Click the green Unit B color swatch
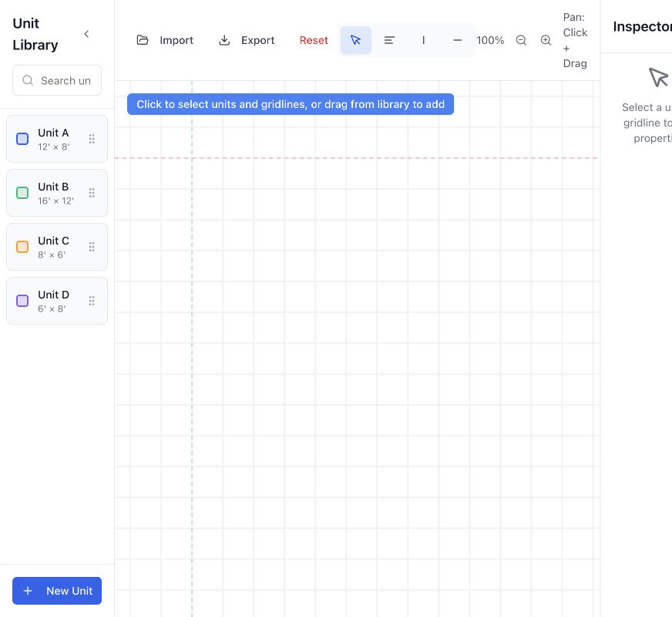 tap(22, 193)
